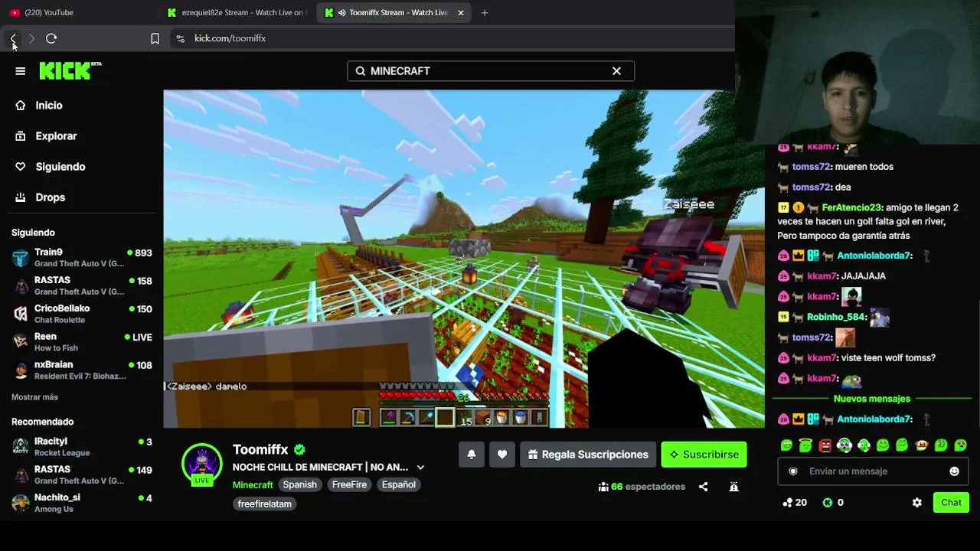The width and height of the screenshot is (980, 551).
Task: Click FerAtencio23's username in chat
Action: point(852,207)
